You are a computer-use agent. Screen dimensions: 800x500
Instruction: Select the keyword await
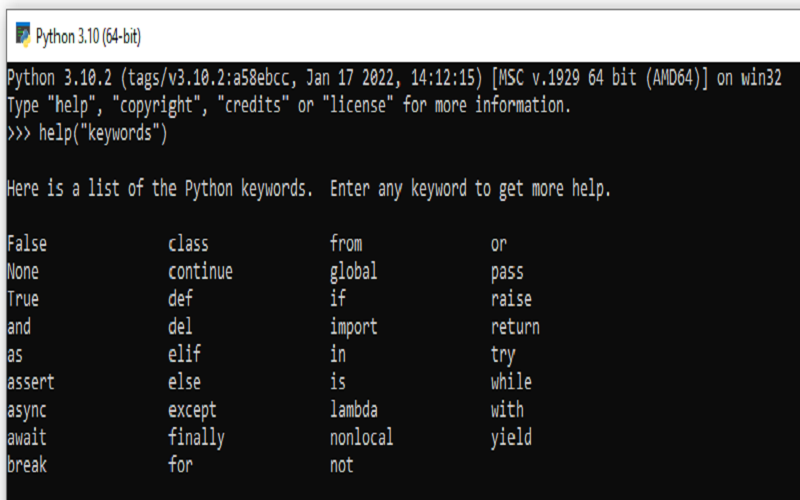coord(27,437)
